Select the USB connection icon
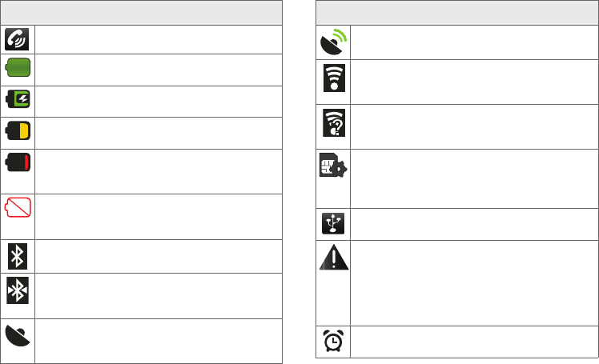Image resolution: width=599 pixels, height=364 pixels. coord(333,223)
